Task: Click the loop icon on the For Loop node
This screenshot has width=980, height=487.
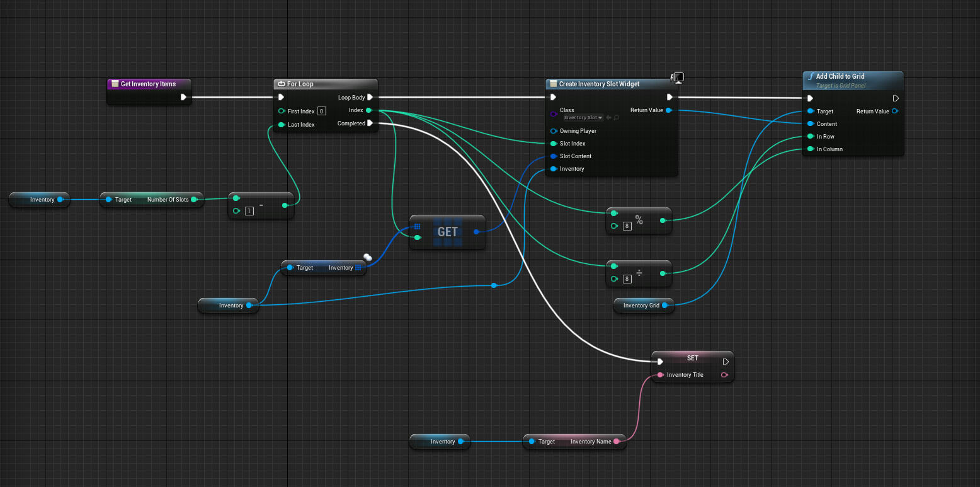Action: tap(281, 83)
